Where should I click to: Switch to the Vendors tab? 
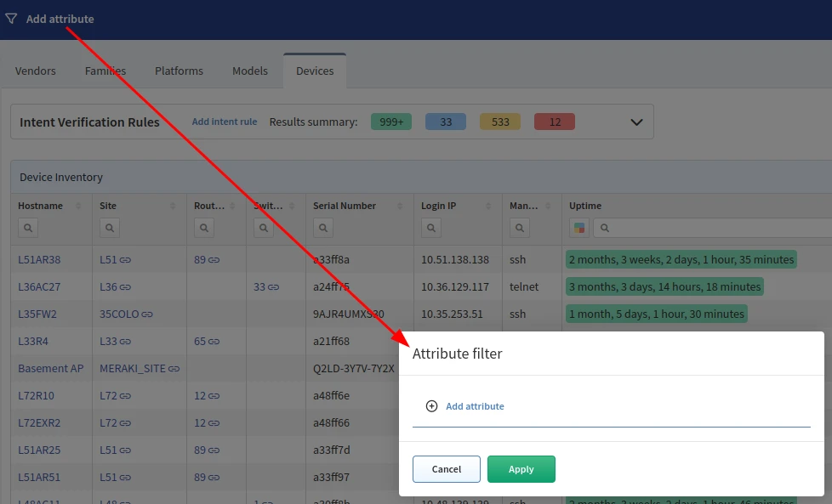coord(36,71)
